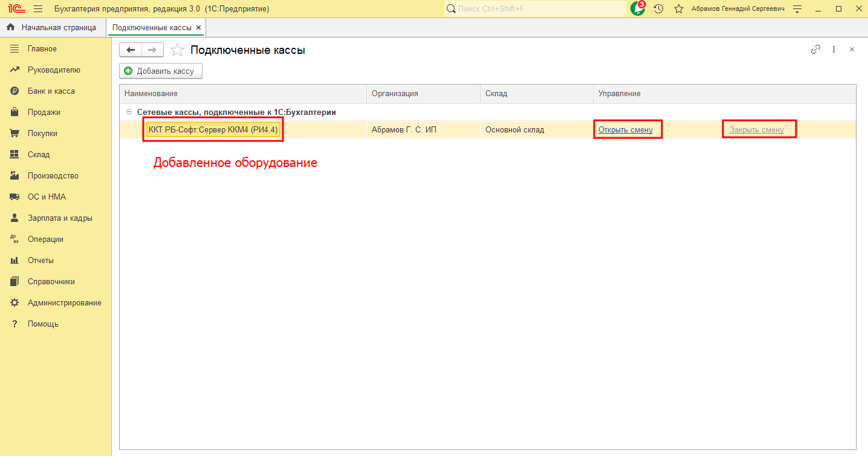The height and width of the screenshot is (456, 868).
Task: Go back with left arrow button
Action: pyautogui.click(x=131, y=50)
